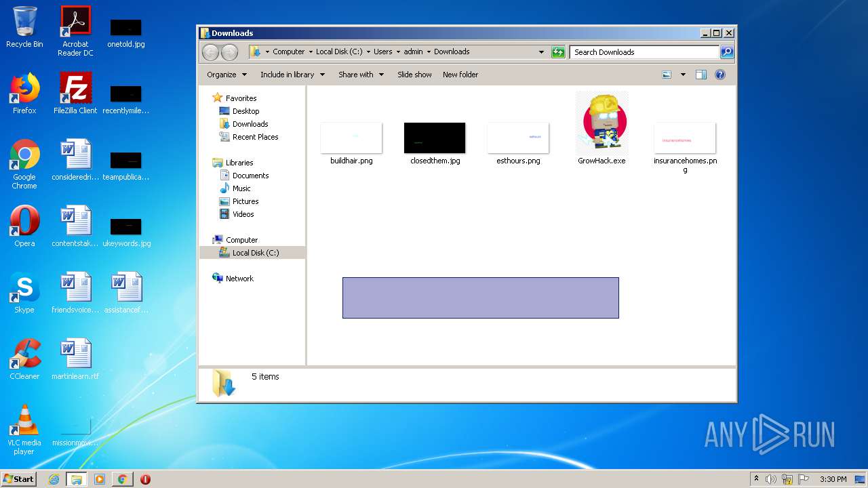
Task: Open Firefox desktop shortcut
Action: coord(24,94)
